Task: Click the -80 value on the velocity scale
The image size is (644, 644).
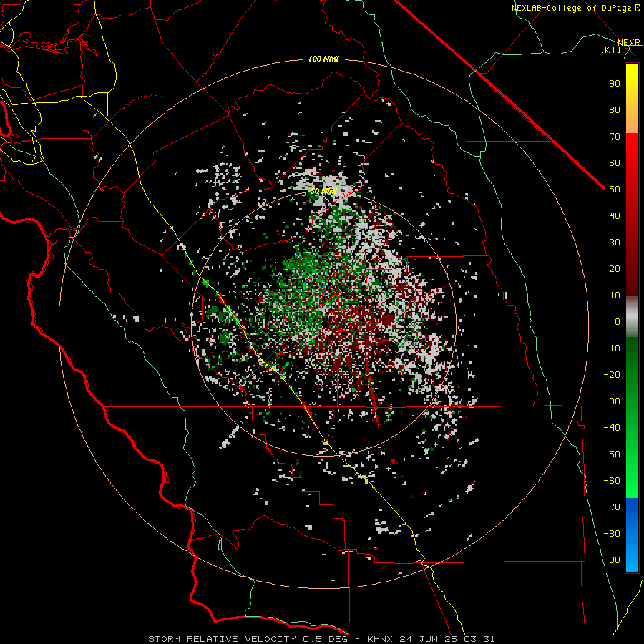Action: tap(612, 534)
